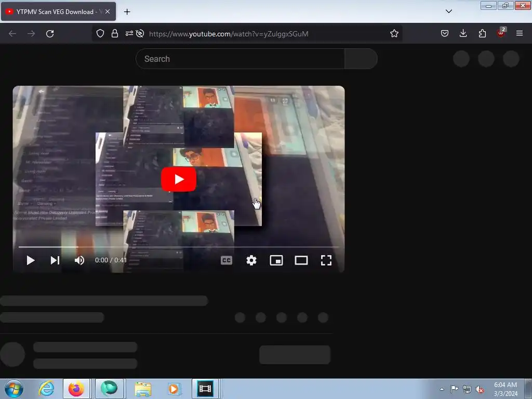
Task: Click the large red YouTube play button
Action: [x=179, y=179]
